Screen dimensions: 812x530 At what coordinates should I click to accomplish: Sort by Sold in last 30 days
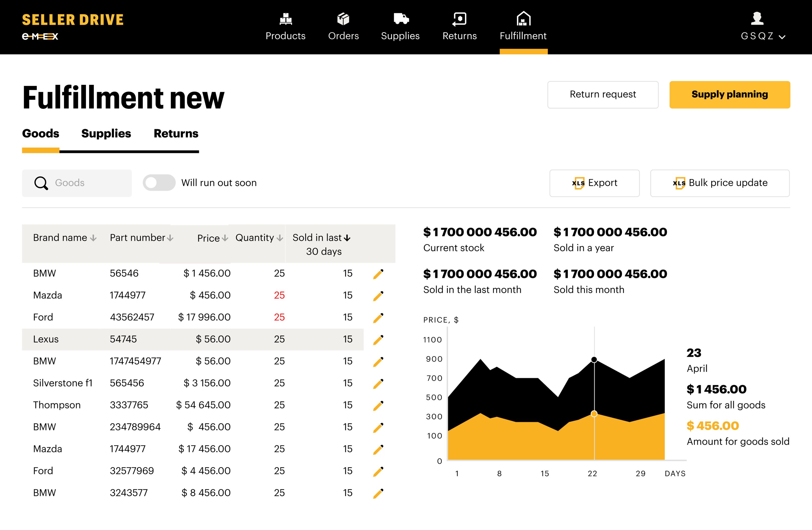[x=347, y=238]
